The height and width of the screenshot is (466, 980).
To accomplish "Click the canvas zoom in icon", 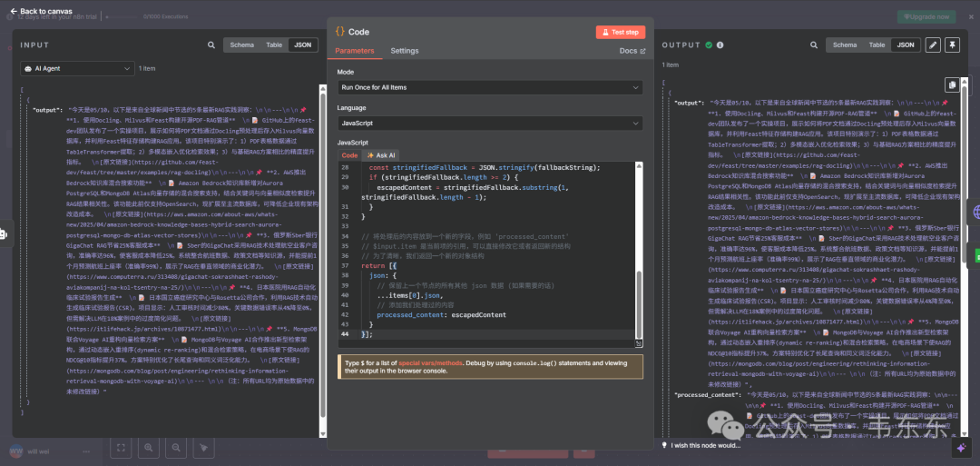I will click(149, 447).
